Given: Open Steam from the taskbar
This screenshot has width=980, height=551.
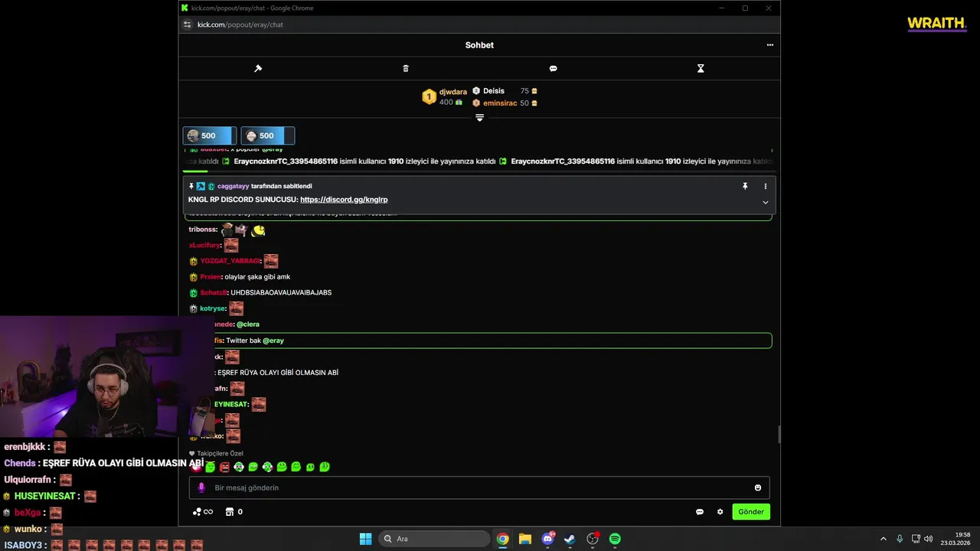Looking at the screenshot, I should tap(570, 539).
